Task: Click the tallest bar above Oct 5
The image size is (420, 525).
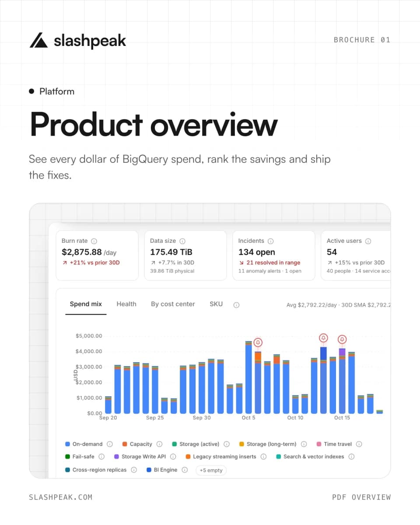Action: tap(248, 377)
